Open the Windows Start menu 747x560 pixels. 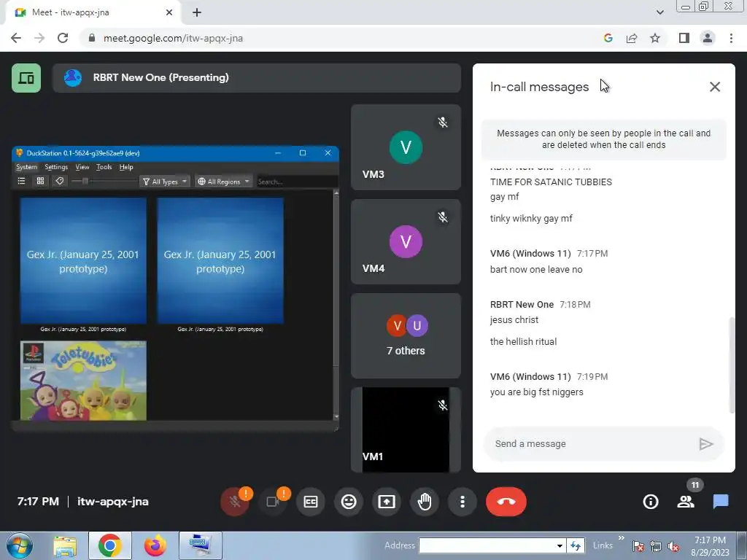pyautogui.click(x=20, y=545)
